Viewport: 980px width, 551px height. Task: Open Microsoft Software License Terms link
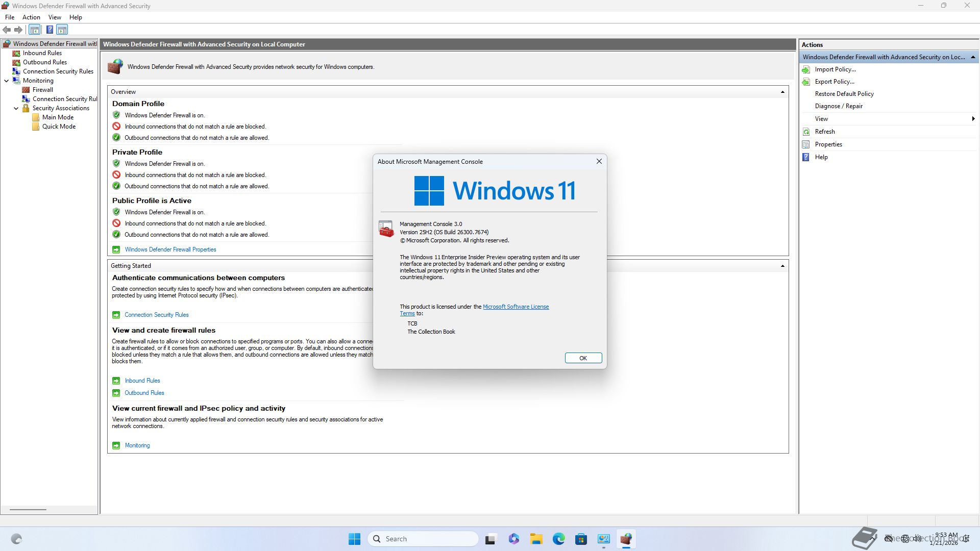pos(516,307)
